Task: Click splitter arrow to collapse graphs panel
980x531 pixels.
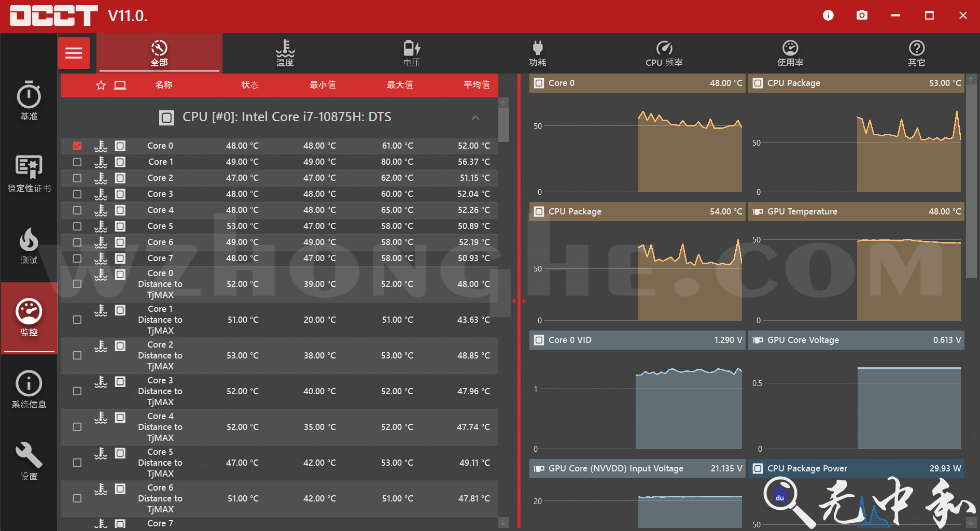Action: point(524,300)
